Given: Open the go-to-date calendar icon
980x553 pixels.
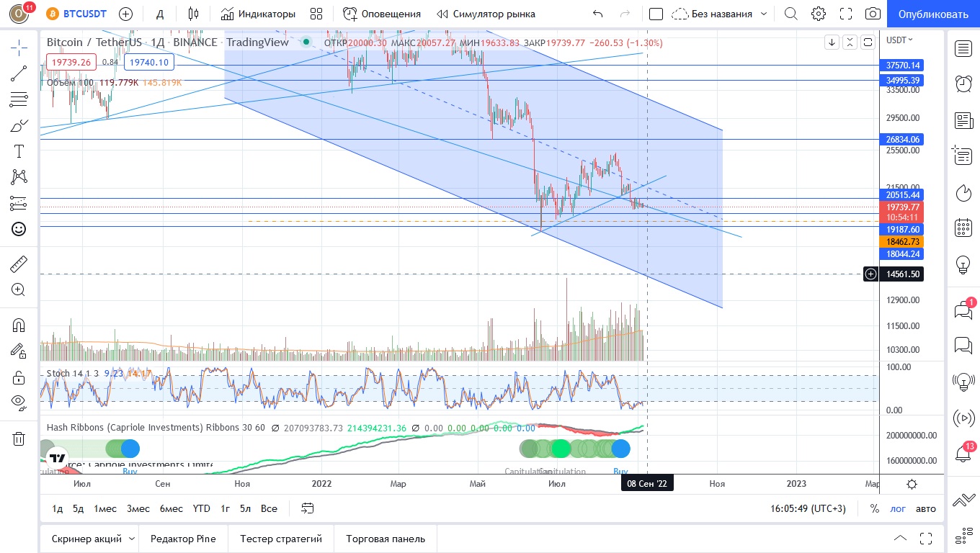Looking at the screenshot, I should pyautogui.click(x=308, y=508).
